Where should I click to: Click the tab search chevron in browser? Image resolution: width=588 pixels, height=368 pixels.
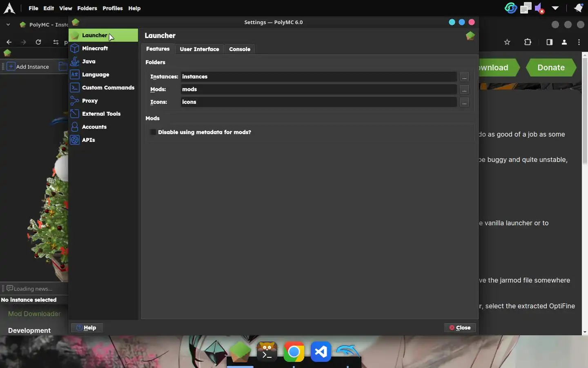[x=8, y=25]
